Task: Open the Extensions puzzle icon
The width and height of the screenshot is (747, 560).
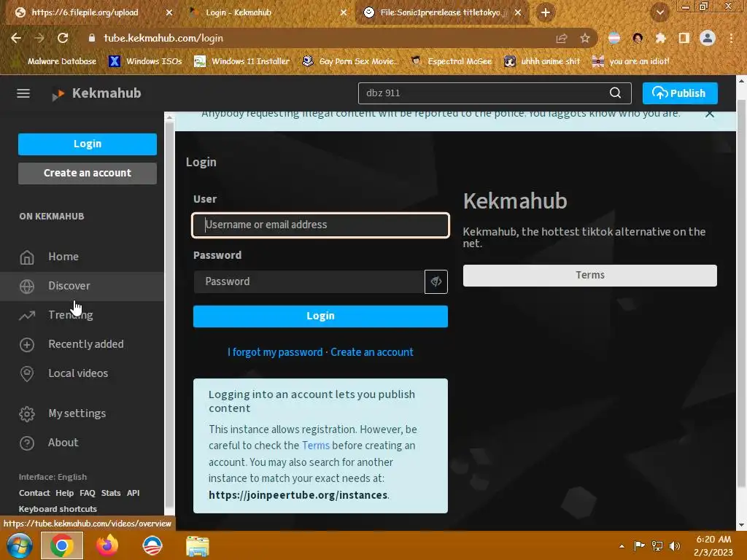Action: pos(660,39)
